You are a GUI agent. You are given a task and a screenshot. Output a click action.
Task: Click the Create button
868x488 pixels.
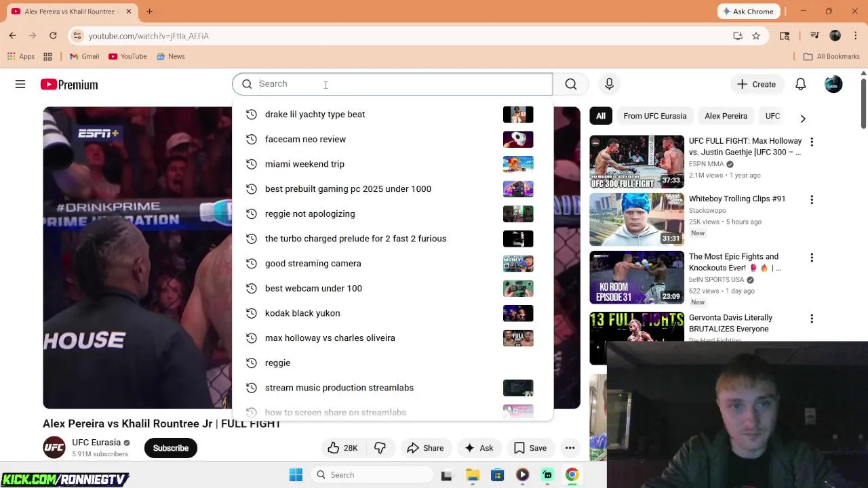pos(757,84)
